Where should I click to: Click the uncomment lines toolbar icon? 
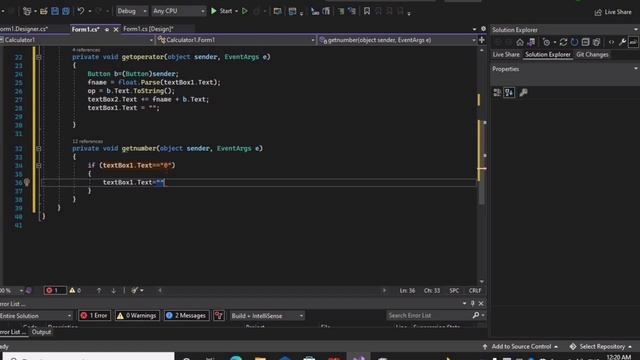pos(351,11)
